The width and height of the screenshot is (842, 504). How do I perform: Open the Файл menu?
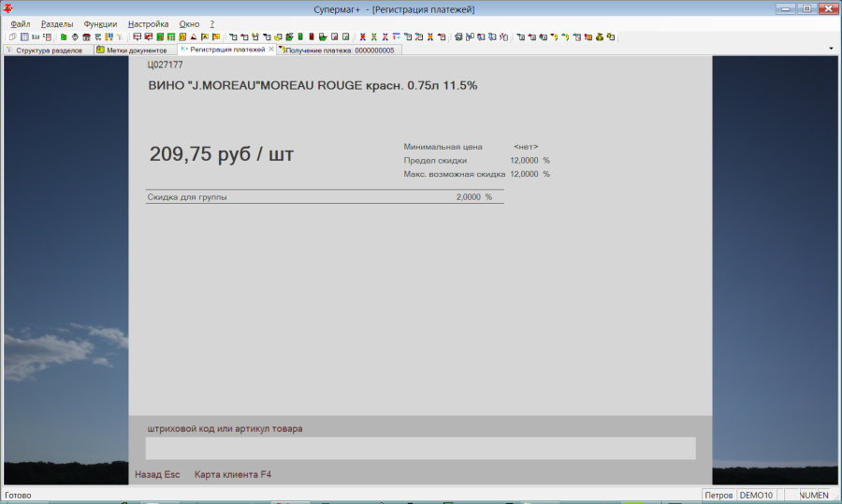(x=21, y=24)
